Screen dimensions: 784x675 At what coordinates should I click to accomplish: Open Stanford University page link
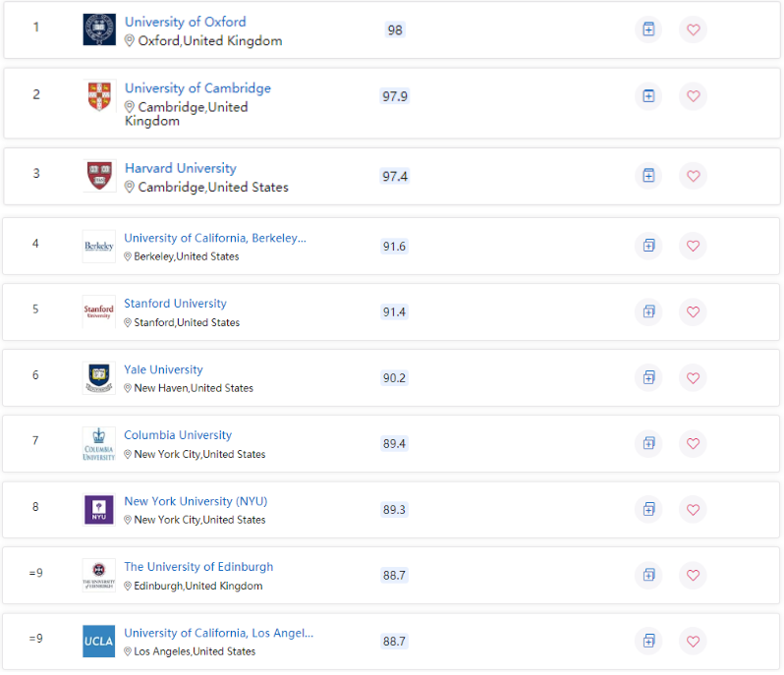point(175,304)
